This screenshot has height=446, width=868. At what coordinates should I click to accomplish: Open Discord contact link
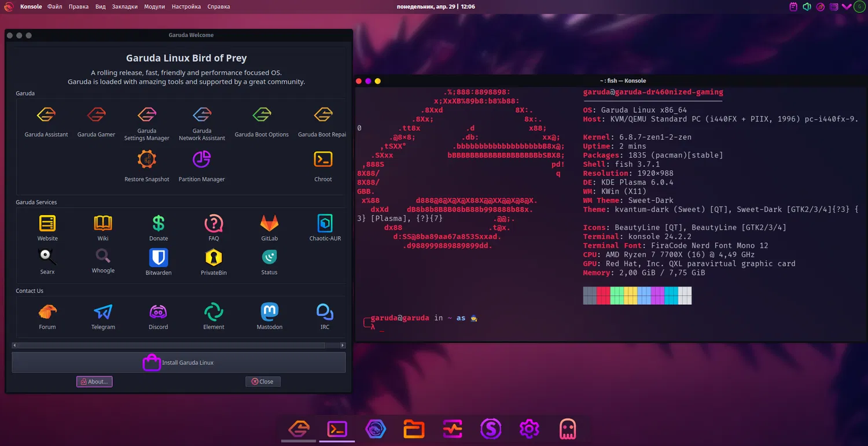[x=158, y=312]
